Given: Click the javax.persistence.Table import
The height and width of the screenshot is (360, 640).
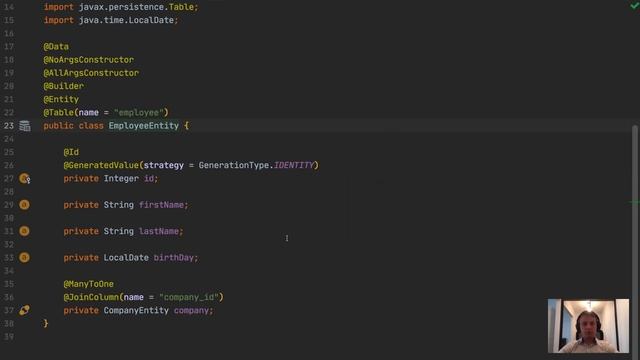Looking at the screenshot, I should click(136, 7).
